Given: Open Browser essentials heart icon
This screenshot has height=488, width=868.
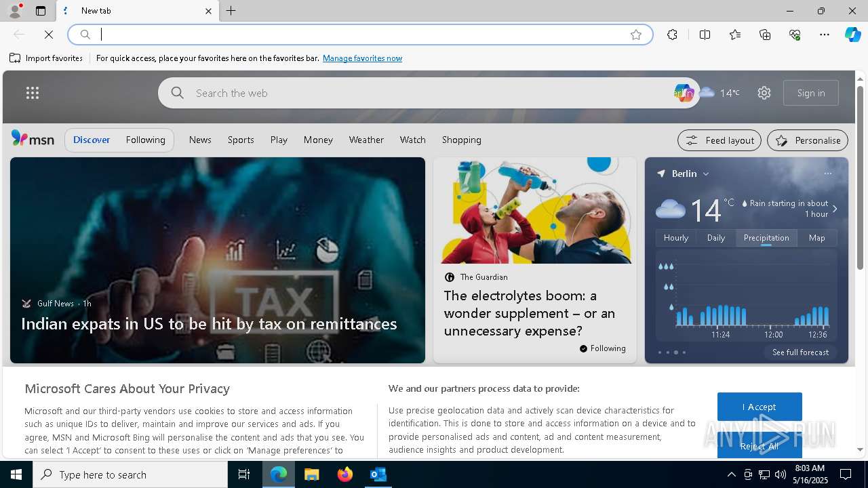Looking at the screenshot, I should pos(795,35).
